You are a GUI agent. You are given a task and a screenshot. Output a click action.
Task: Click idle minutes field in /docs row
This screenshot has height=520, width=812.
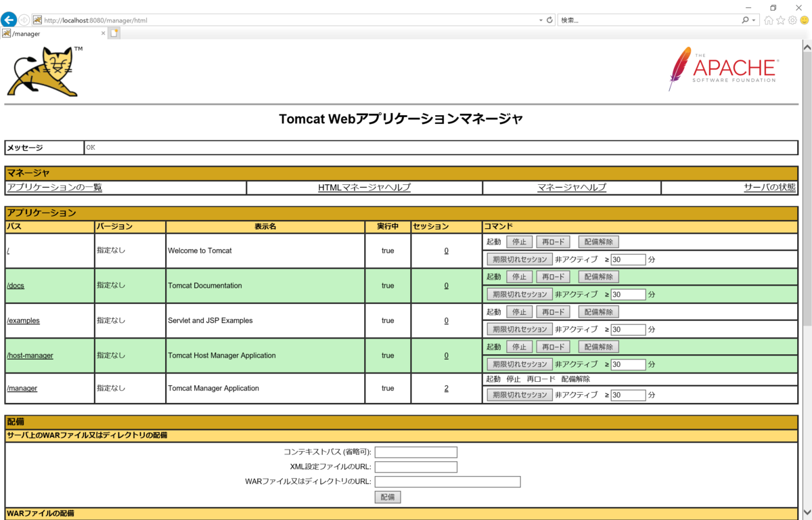pos(628,295)
